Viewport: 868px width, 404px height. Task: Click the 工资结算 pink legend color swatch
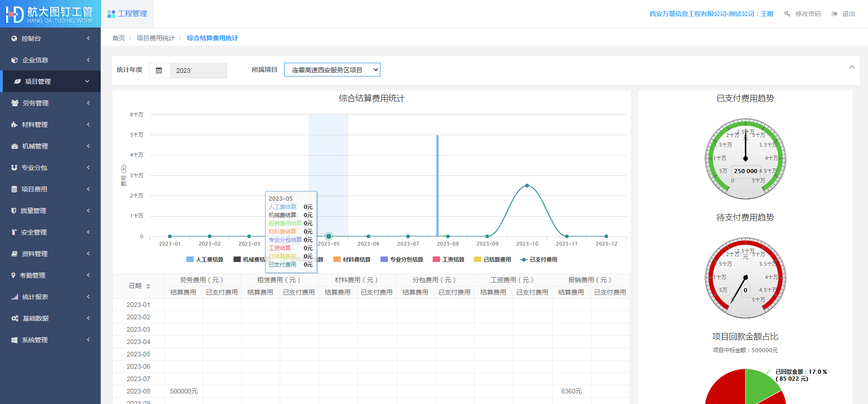click(x=436, y=260)
